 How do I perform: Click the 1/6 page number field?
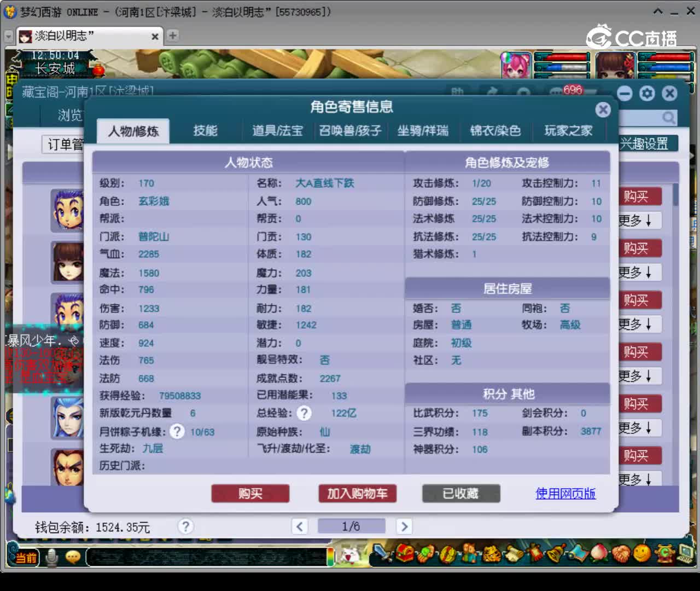pos(351,526)
